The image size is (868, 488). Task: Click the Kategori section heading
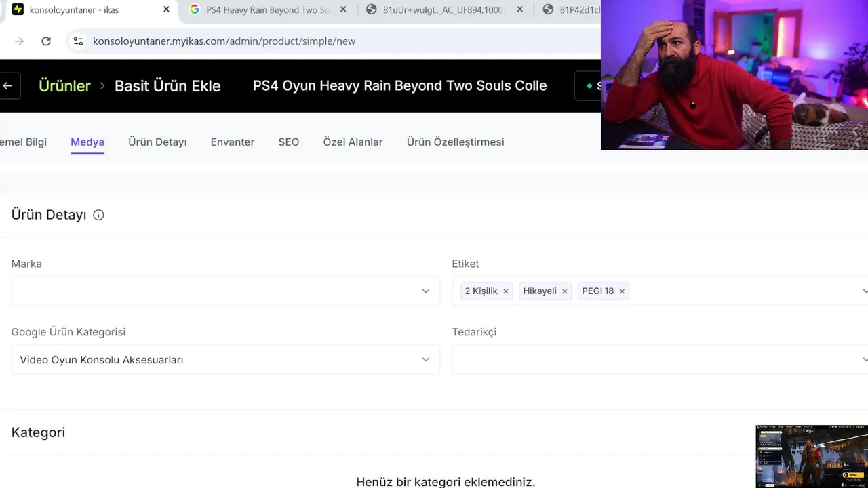(38, 432)
